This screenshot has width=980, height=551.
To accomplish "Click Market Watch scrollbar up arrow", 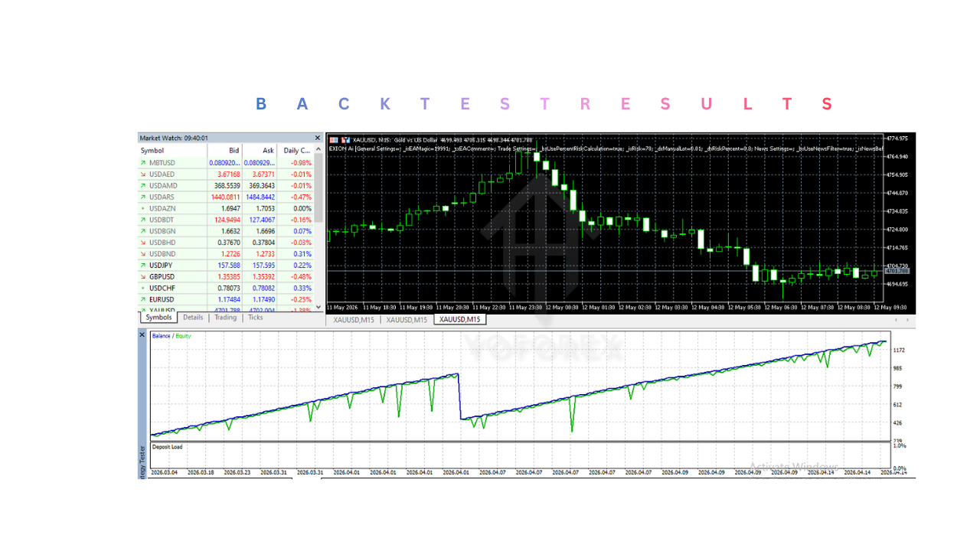I will click(x=318, y=149).
